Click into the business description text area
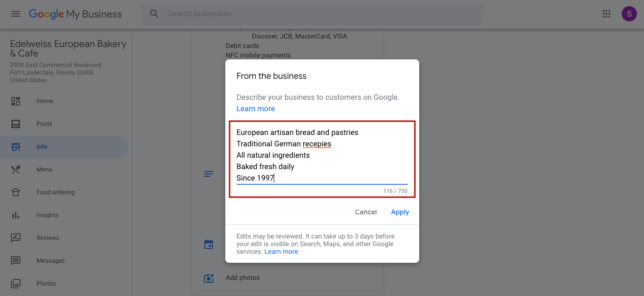The width and height of the screenshot is (644, 296). coord(322,155)
